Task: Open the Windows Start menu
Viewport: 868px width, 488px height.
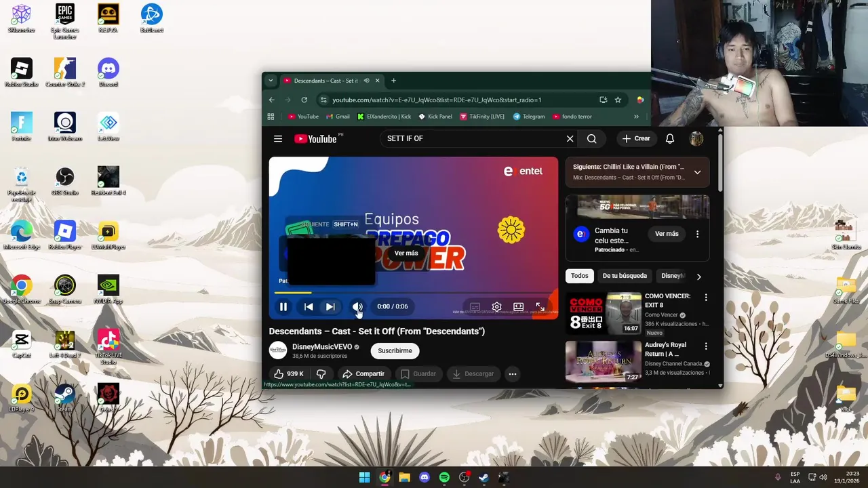Action: [365, 478]
